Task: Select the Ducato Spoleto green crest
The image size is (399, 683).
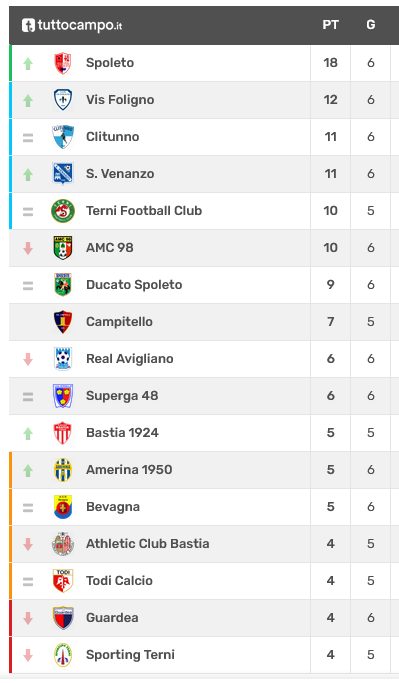Action: click(x=63, y=285)
